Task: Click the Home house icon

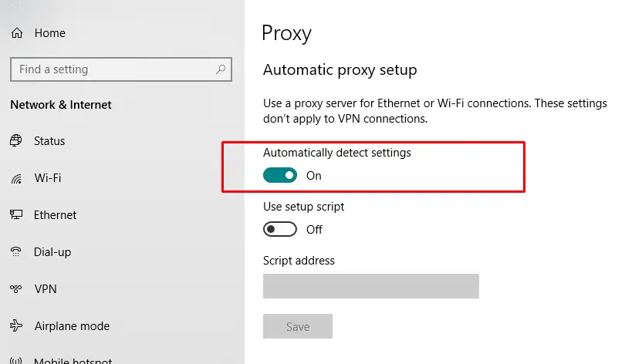Action: [17, 32]
